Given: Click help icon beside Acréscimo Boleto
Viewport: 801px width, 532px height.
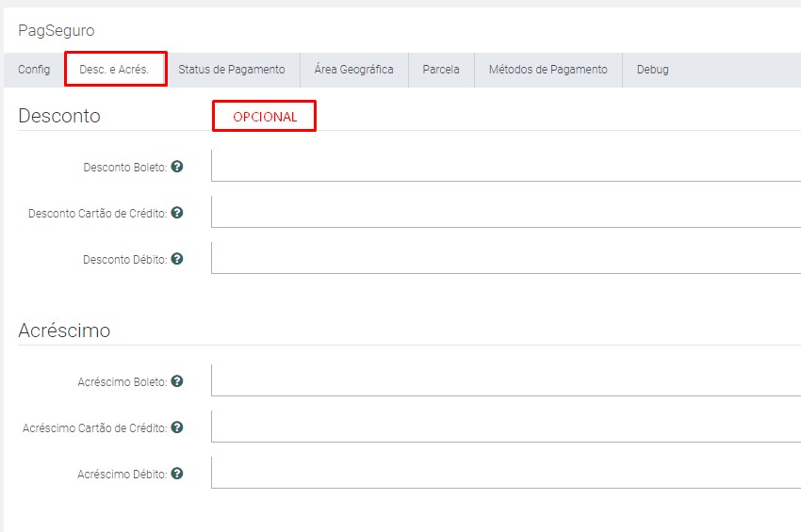Looking at the screenshot, I should pyautogui.click(x=176, y=381).
